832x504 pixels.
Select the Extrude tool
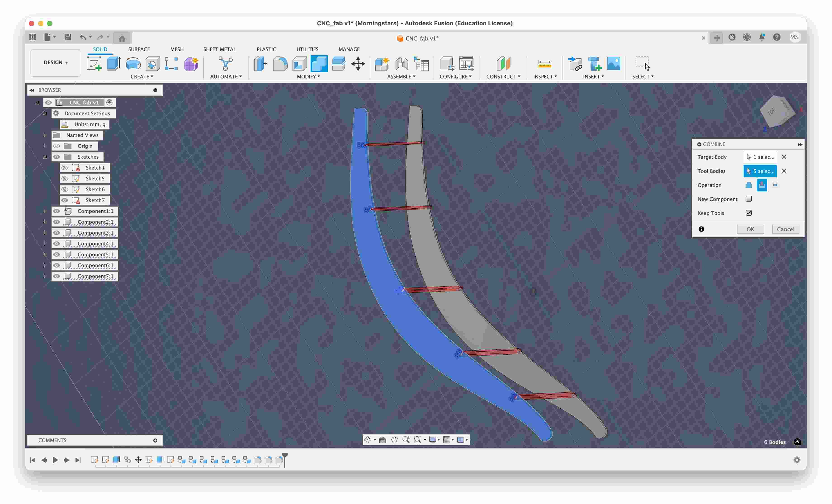(114, 64)
